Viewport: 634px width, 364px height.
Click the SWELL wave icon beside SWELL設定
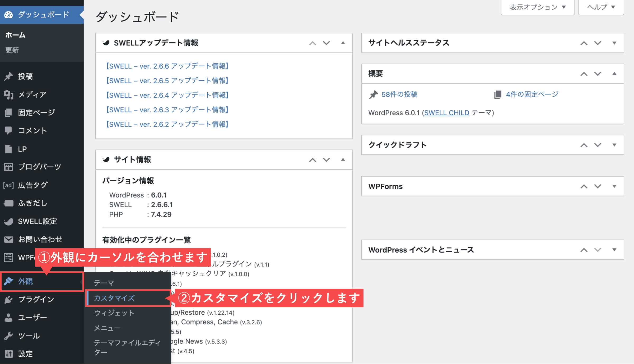(8, 221)
